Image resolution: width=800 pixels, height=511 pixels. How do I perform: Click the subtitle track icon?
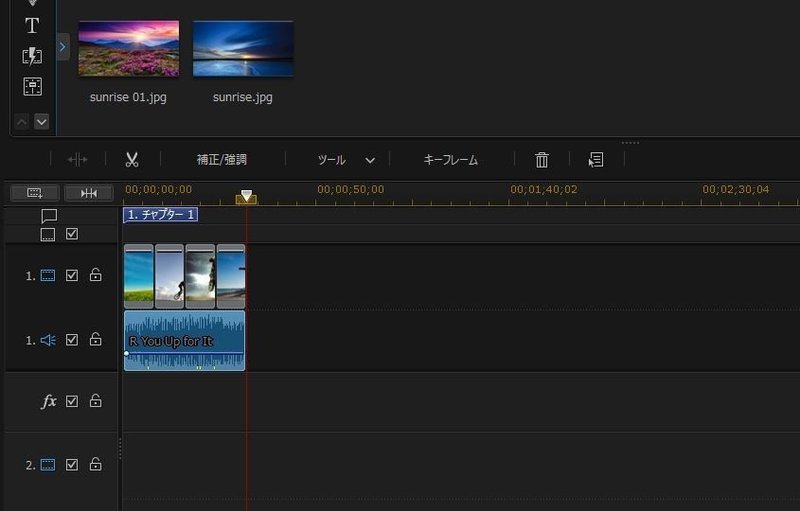48,235
